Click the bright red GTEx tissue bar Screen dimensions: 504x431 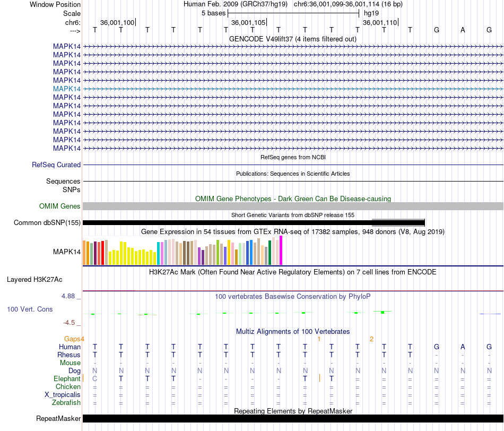click(x=102, y=253)
